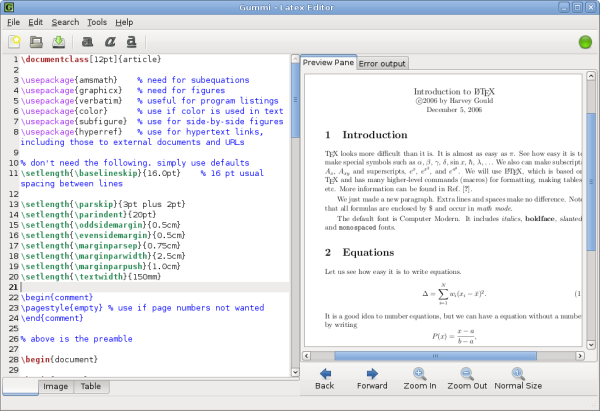Image resolution: width=600 pixels, height=411 pixels.
Task: Click the \setlength{\marginparwidth} line
Action: 103,256
